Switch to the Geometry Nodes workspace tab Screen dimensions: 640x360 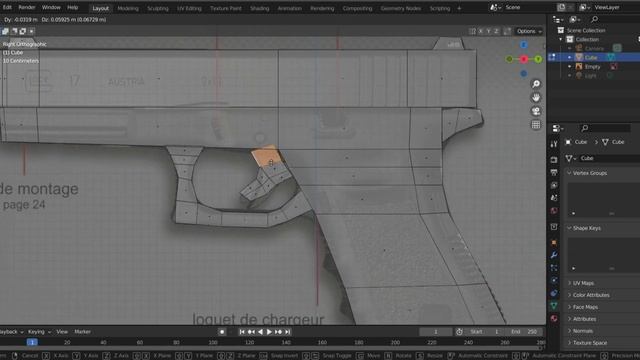pos(400,8)
